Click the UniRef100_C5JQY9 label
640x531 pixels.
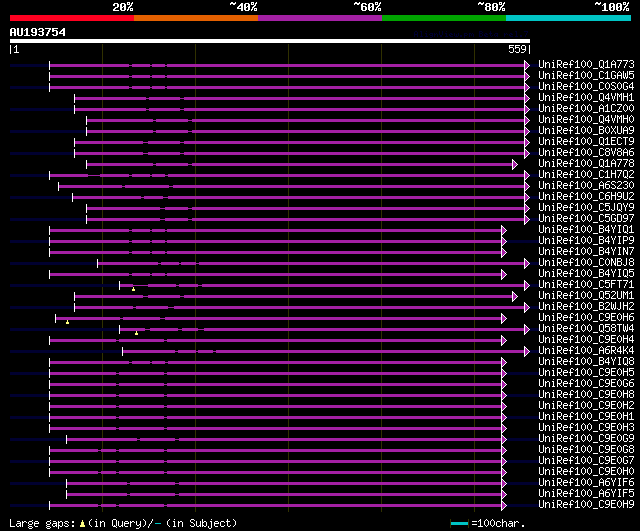coord(586,208)
